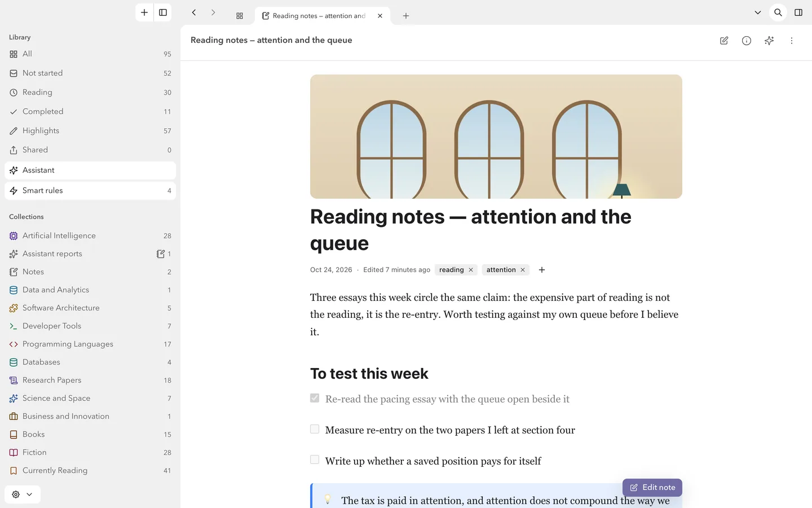Open the Currently Reading collection

pos(90,471)
